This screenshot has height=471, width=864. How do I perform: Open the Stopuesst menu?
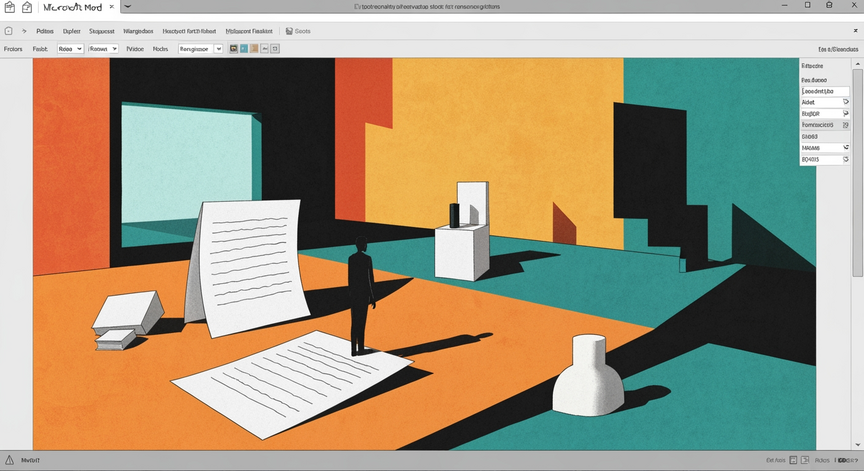click(x=101, y=31)
